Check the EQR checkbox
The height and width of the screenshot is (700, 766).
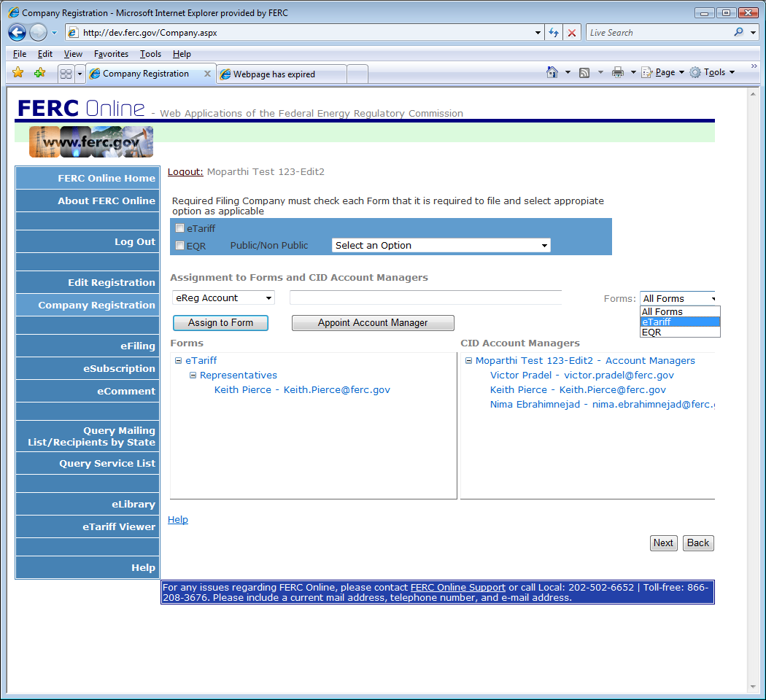tap(179, 246)
